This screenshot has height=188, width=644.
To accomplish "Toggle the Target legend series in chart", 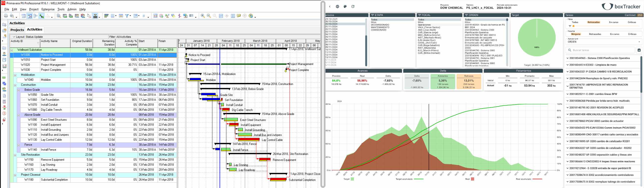I will [349, 179].
